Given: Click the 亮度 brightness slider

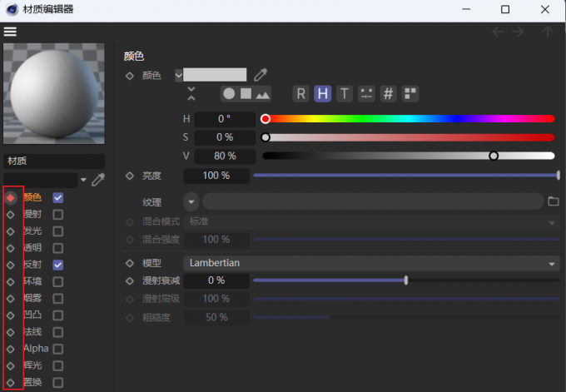Looking at the screenshot, I should pyautogui.click(x=406, y=176).
